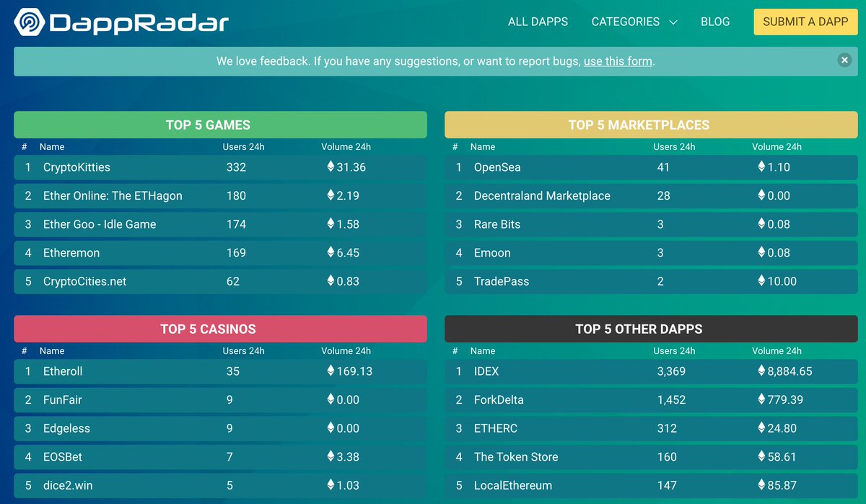
Task: Click Volume 24h header in Other Dapps table
Action: click(x=777, y=351)
